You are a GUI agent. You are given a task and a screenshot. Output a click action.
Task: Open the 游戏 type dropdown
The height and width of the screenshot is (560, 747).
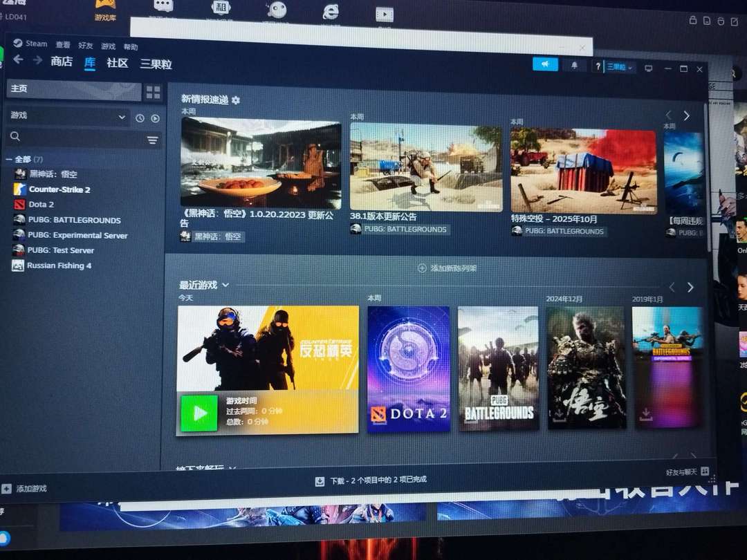pyautogui.click(x=68, y=117)
